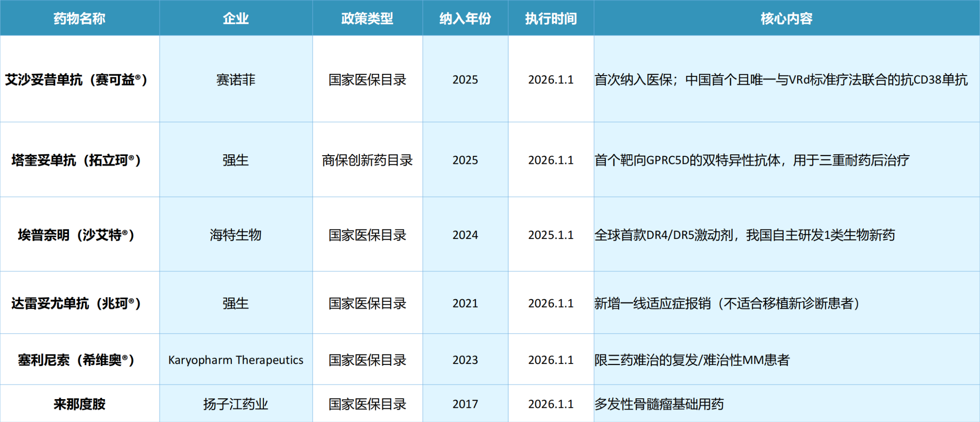Click 2026.1.1 in the 达雷妥尤单抗 row

click(551, 303)
